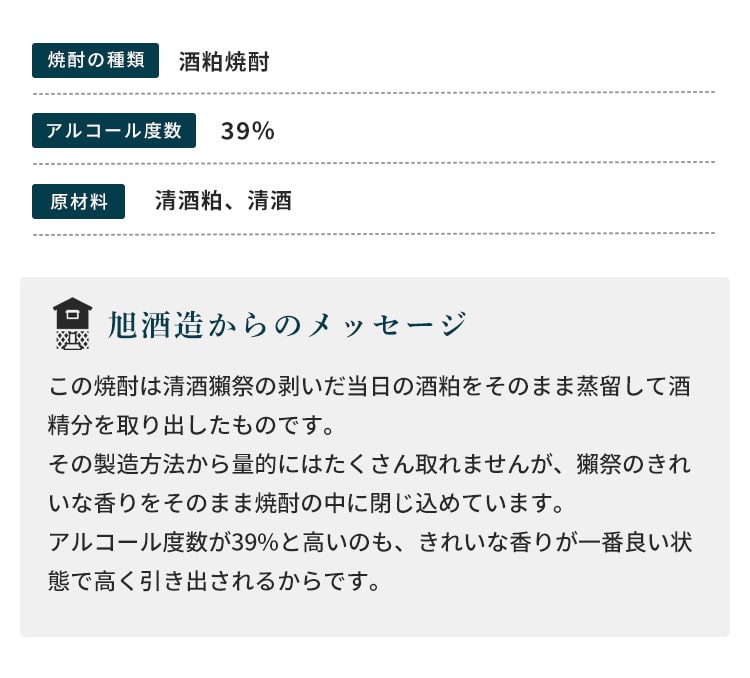Click the dotted divider below 39%
750x678 pixels.
(374, 163)
